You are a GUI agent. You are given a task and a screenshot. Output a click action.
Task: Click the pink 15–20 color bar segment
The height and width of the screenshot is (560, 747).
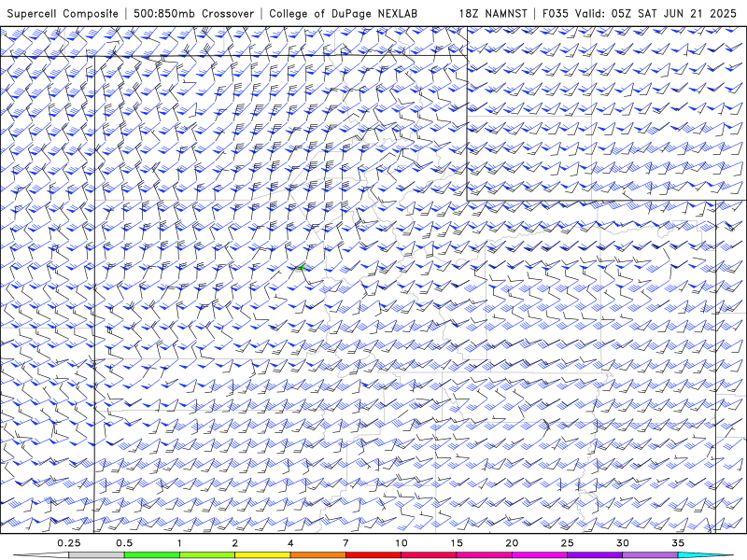coord(484,555)
